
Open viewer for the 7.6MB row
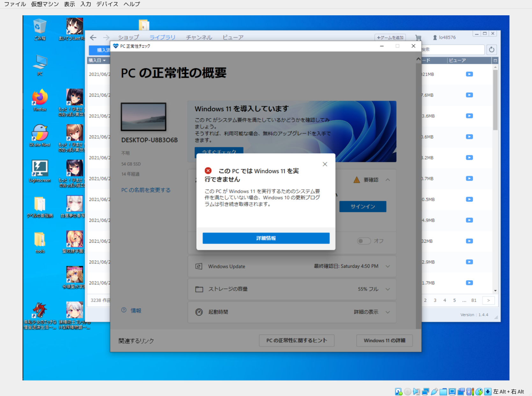coord(469,95)
